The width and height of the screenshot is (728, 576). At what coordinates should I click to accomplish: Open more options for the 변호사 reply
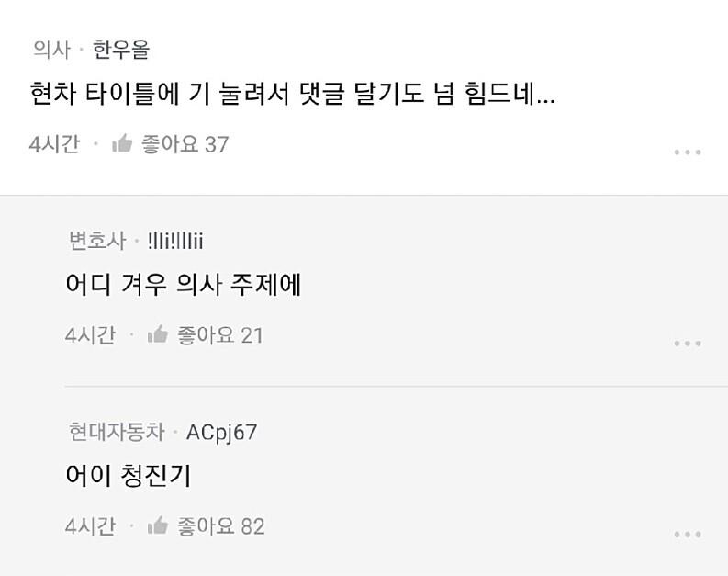pos(687,344)
